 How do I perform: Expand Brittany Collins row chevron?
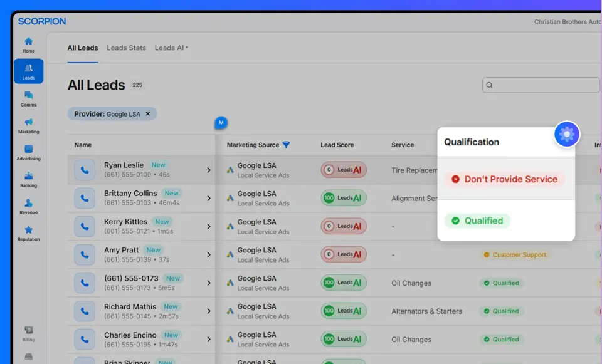[x=209, y=199]
